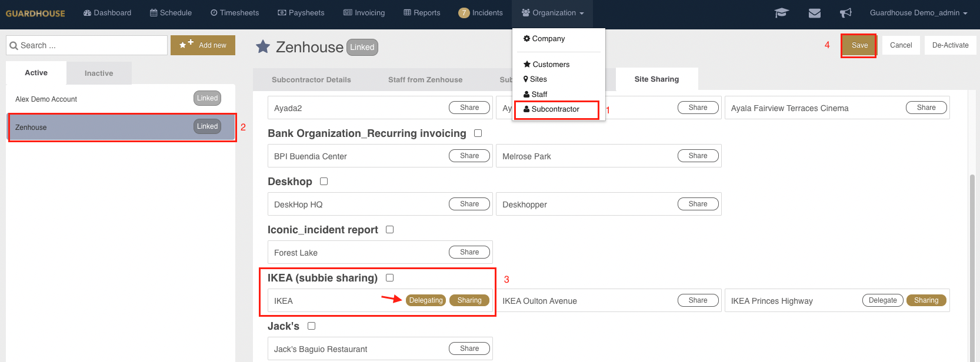
Task: Click the Linked badge beside Zenhouse title
Action: (362, 48)
